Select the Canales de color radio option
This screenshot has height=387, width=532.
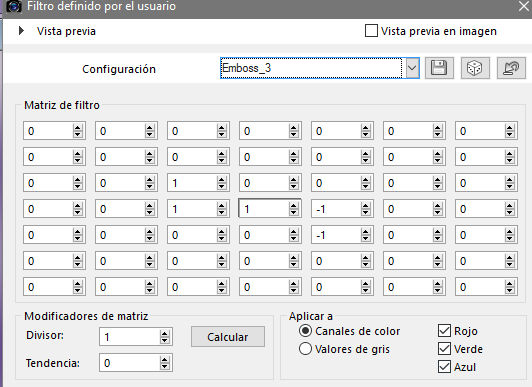tap(305, 330)
